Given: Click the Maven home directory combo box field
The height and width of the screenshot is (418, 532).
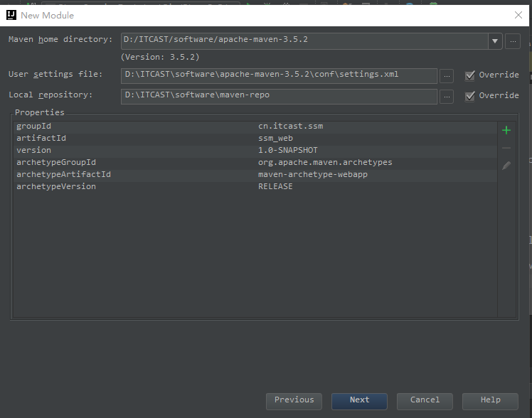Looking at the screenshot, I should point(304,41).
